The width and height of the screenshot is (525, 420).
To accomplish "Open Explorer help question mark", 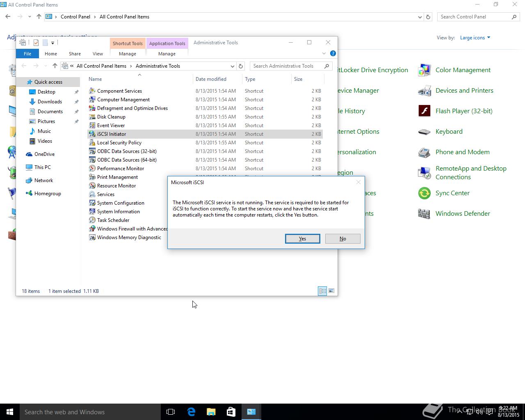I will click(x=333, y=53).
